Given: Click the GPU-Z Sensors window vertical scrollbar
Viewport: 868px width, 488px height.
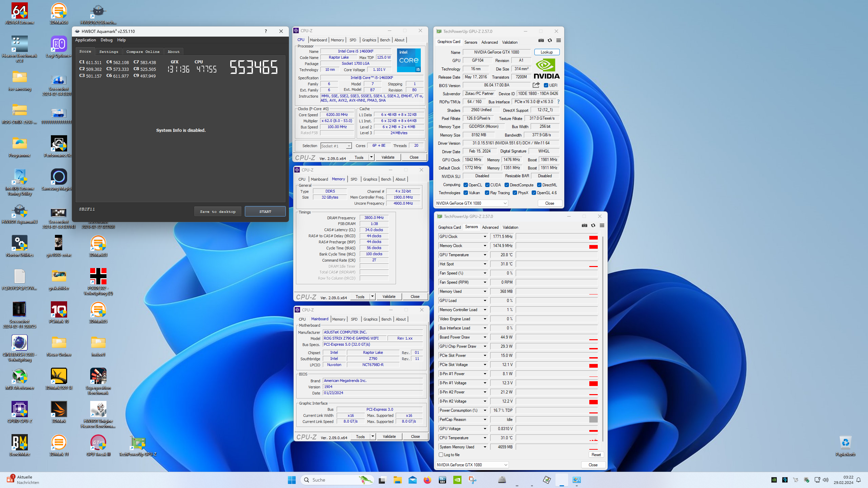Looking at the screenshot, I should click(603, 339).
